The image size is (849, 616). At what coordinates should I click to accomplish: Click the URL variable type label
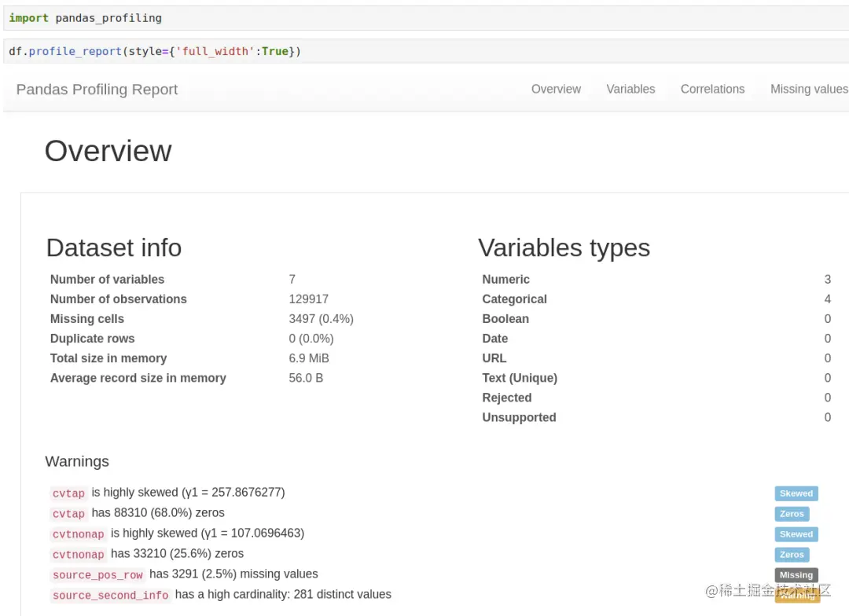point(494,358)
